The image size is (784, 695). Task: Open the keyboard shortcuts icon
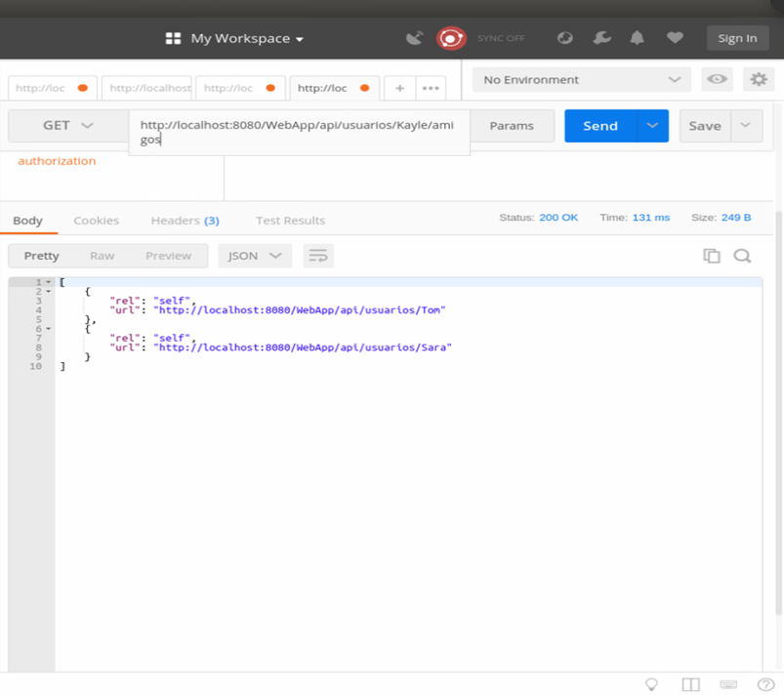pyautogui.click(x=728, y=684)
